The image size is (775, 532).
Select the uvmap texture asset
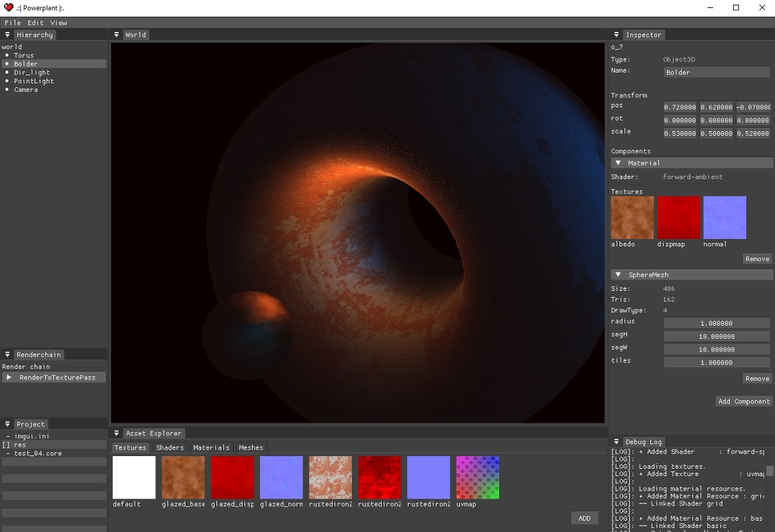[477, 477]
